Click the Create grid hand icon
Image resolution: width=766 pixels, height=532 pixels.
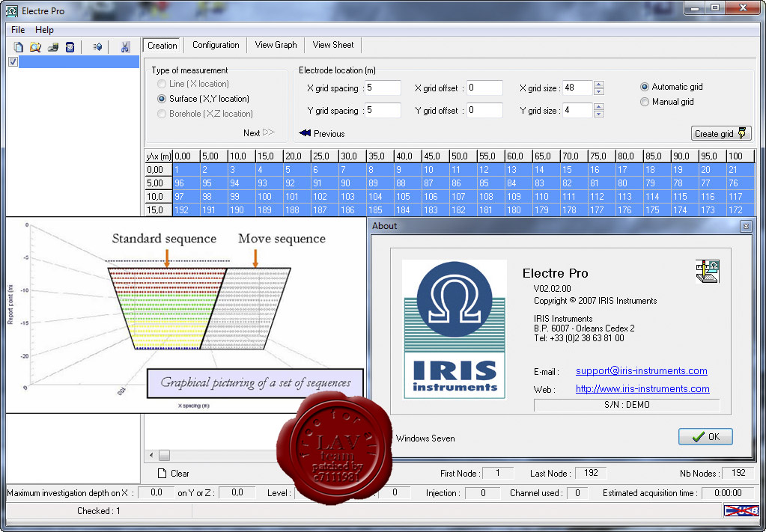pyautogui.click(x=742, y=133)
